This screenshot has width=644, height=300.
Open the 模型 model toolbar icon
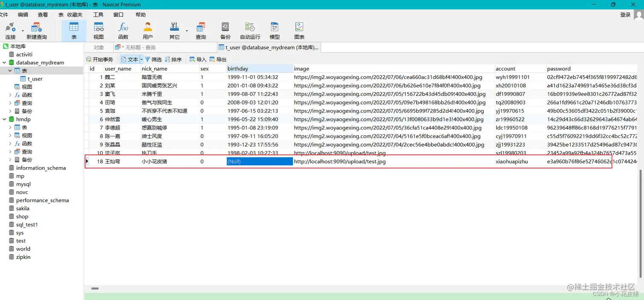[275, 31]
